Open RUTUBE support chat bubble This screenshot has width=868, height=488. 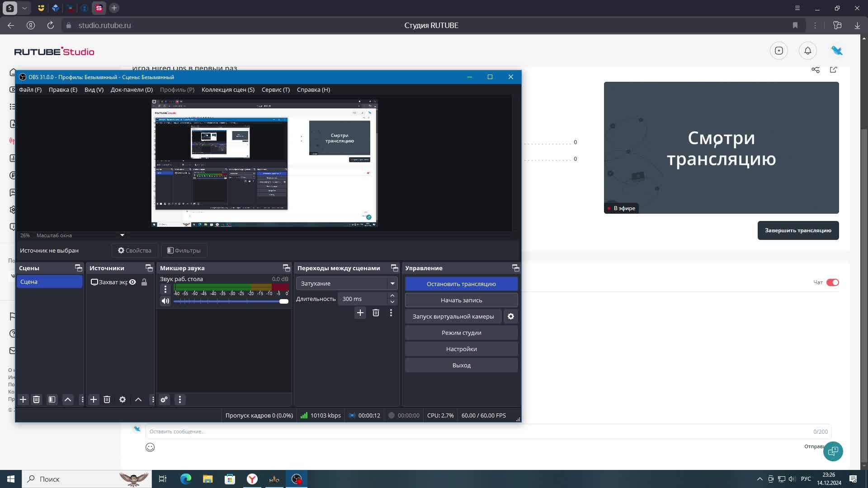point(833,451)
